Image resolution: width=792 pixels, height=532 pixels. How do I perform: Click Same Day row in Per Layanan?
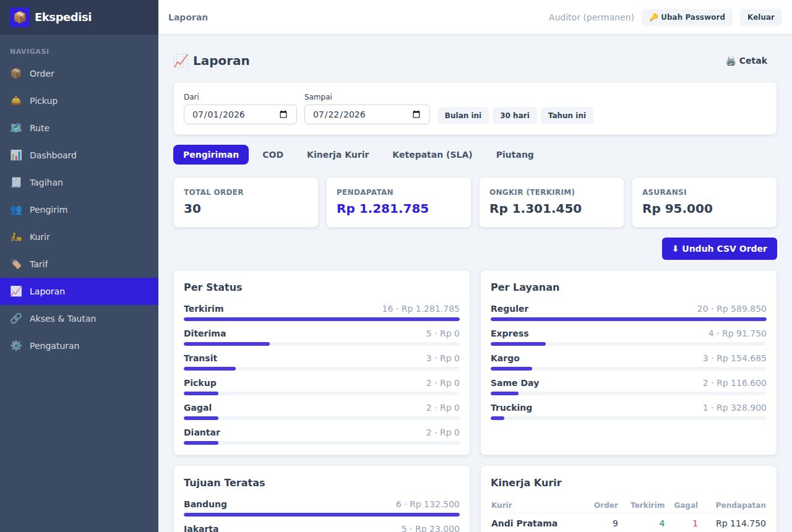pyautogui.click(x=629, y=388)
